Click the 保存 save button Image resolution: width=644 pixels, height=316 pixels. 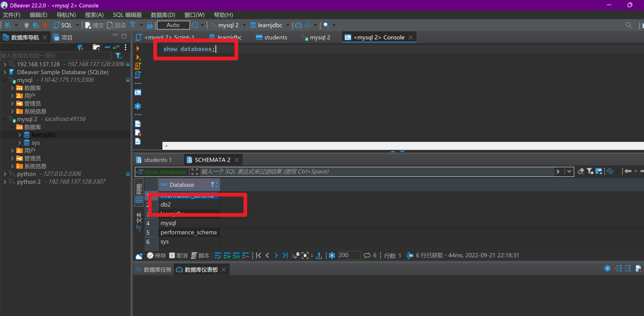156,255
